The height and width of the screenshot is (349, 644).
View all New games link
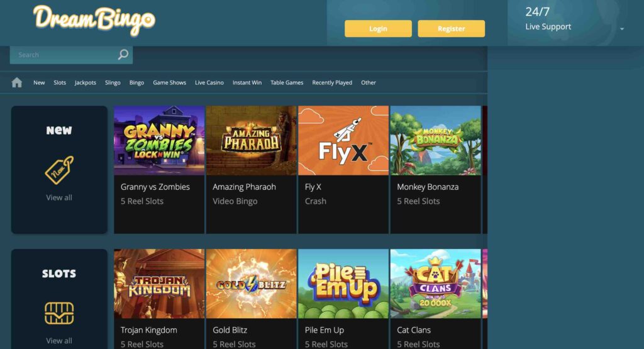point(59,197)
